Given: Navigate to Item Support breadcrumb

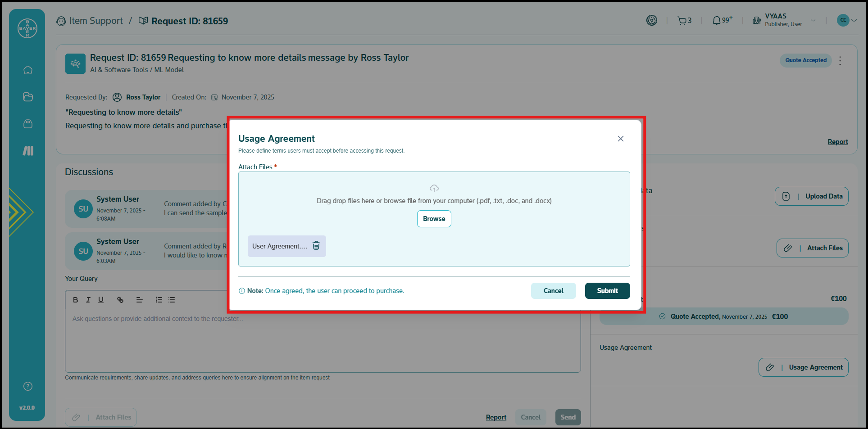Looking at the screenshot, I should coord(95,21).
